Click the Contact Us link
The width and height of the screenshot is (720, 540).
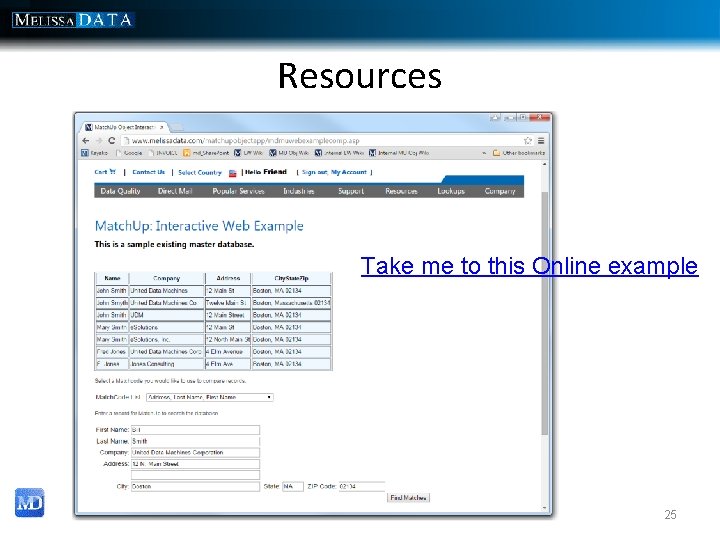148,172
